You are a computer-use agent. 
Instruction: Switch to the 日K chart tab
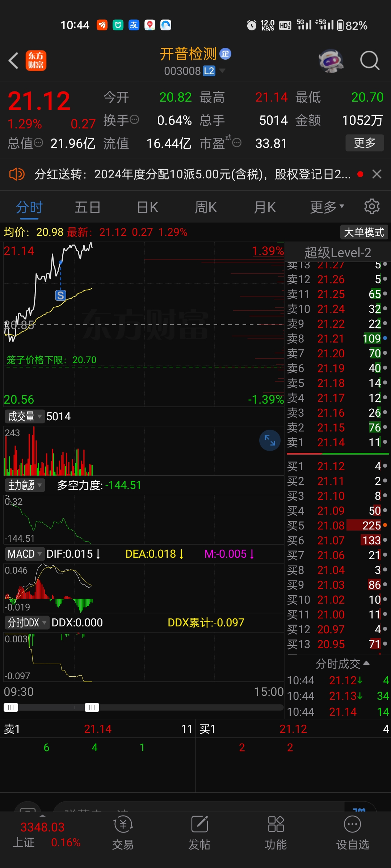tap(147, 208)
